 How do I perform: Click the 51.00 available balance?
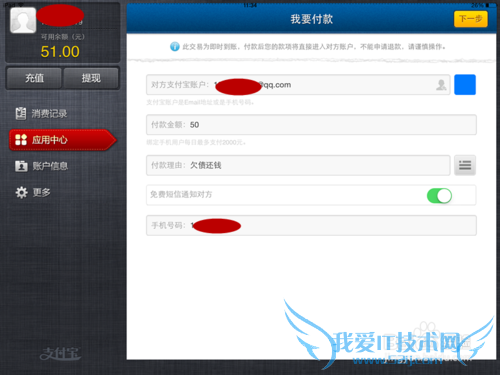60,52
